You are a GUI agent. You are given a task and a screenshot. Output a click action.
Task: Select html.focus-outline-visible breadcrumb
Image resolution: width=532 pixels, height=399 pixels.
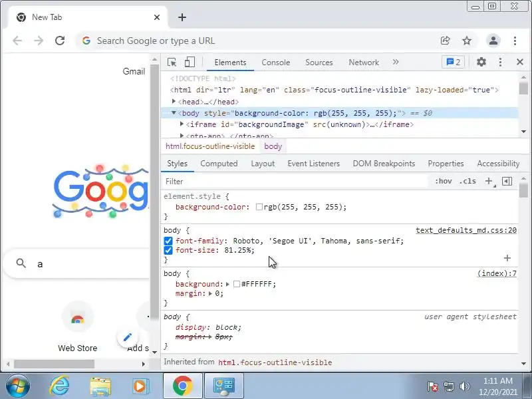210,146
